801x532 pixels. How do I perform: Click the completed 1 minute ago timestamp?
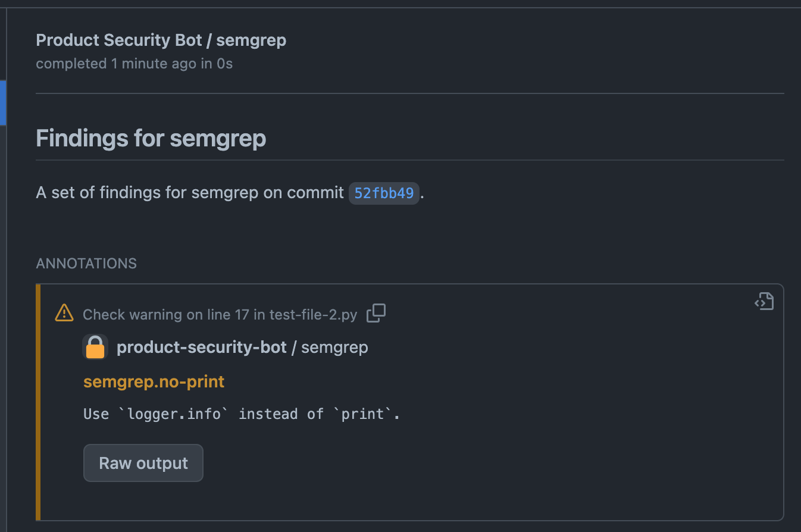point(134,64)
